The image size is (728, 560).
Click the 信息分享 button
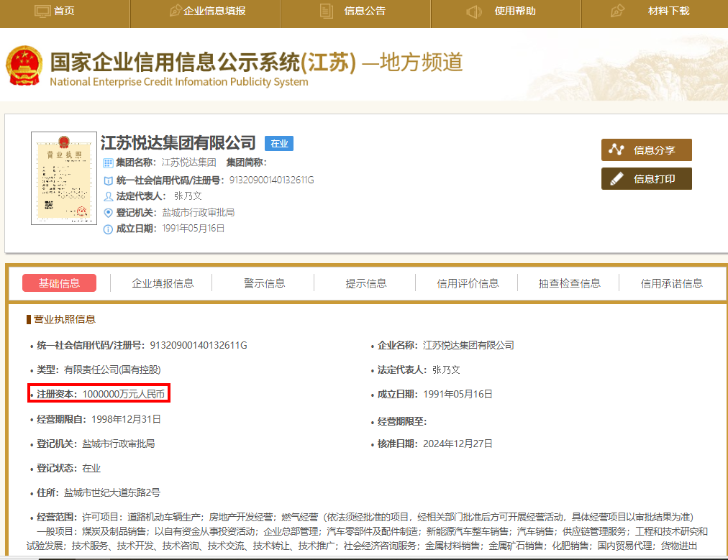(647, 150)
